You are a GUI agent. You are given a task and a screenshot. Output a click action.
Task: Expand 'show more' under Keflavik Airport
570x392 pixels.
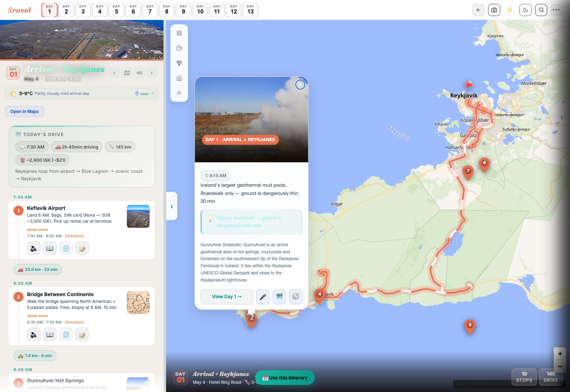(x=37, y=230)
